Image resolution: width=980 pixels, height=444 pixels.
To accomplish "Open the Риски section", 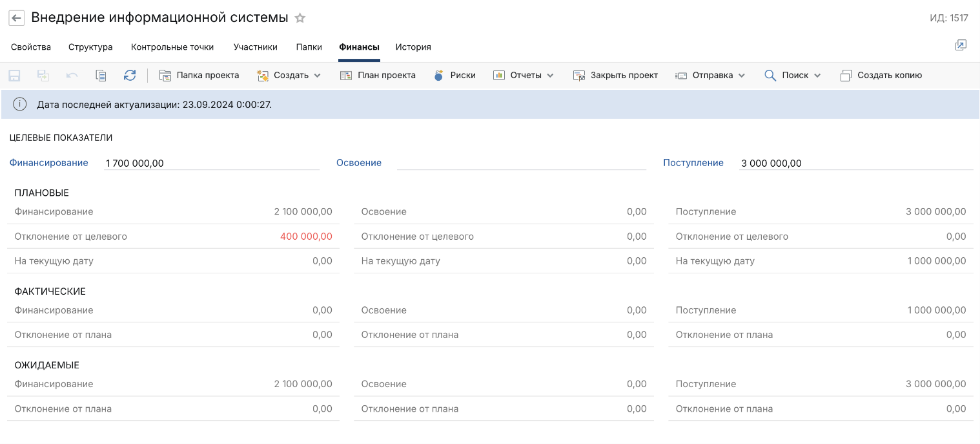I will click(454, 76).
